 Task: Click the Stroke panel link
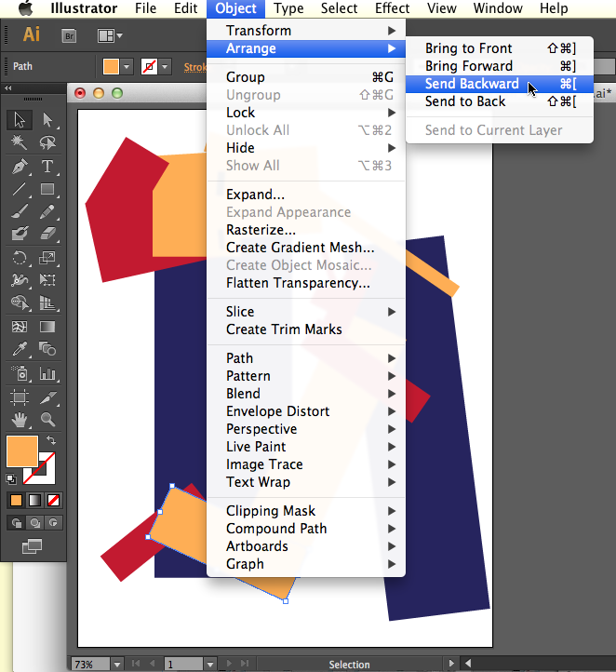coord(195,67)
